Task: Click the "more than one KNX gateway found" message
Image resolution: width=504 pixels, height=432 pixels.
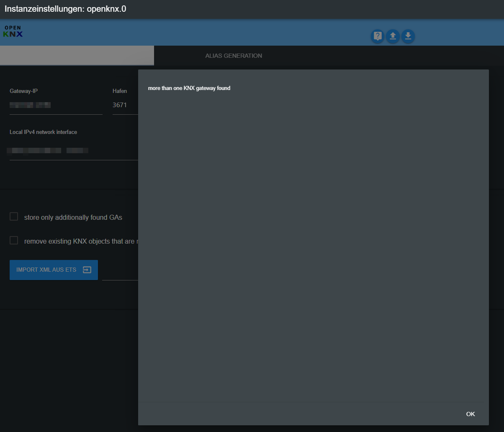Action: (189, 88)
